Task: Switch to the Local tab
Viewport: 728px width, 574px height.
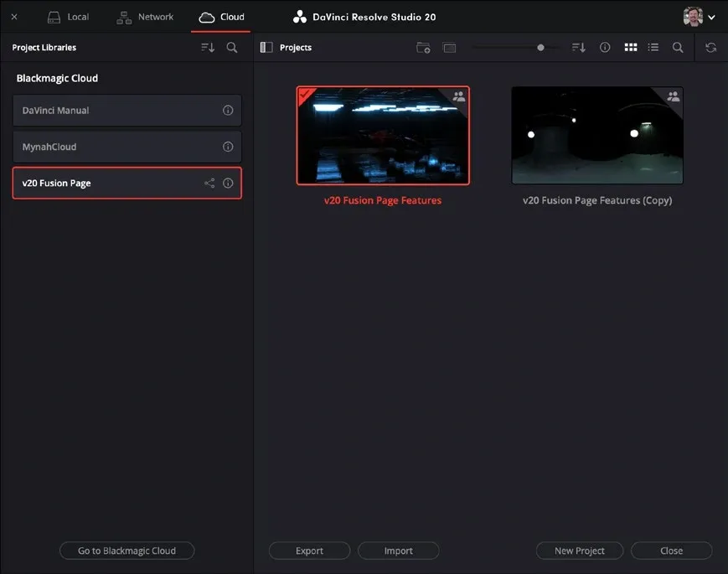Action: (x=68, y=18)
